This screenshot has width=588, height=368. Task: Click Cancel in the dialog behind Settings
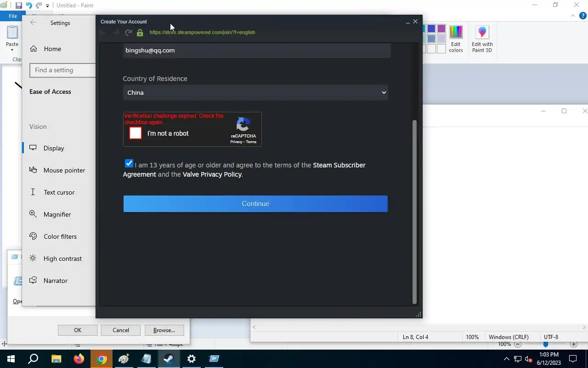point(121,330)
